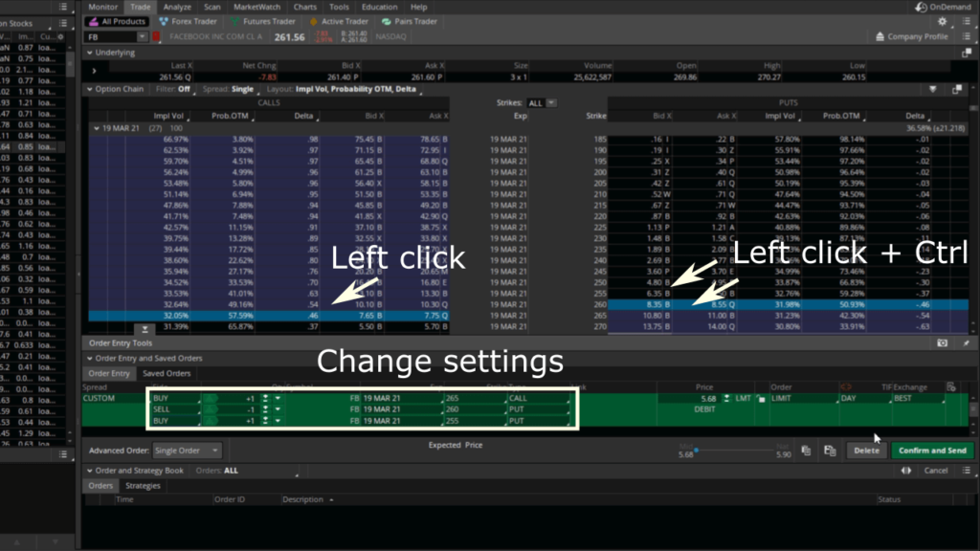
Task: Open the Strikes ALL dropdown
Action: (542, 103)
